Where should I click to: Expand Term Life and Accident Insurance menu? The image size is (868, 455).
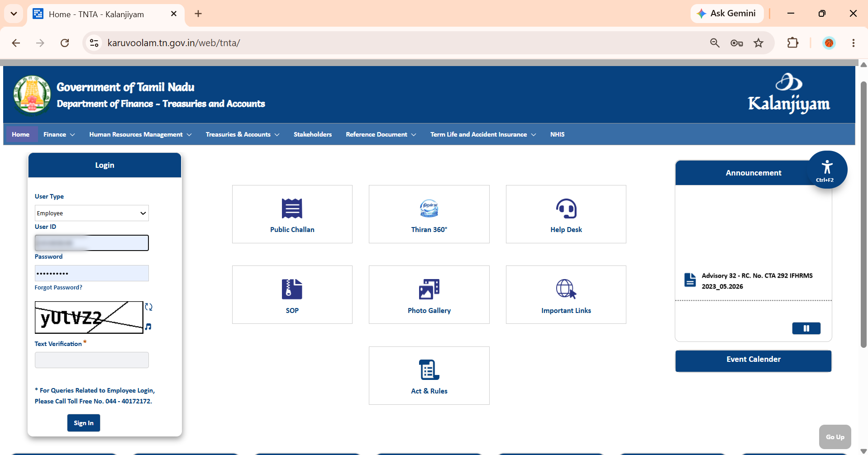483,134
